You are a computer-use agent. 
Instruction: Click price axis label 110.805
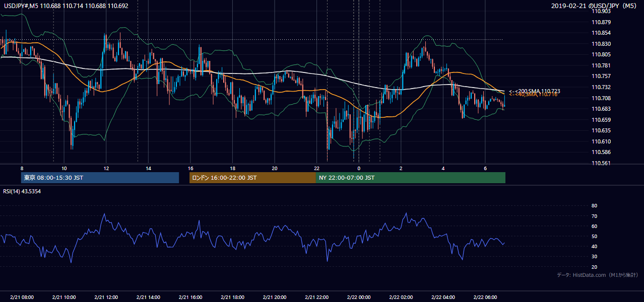click(x=601, y=55)
